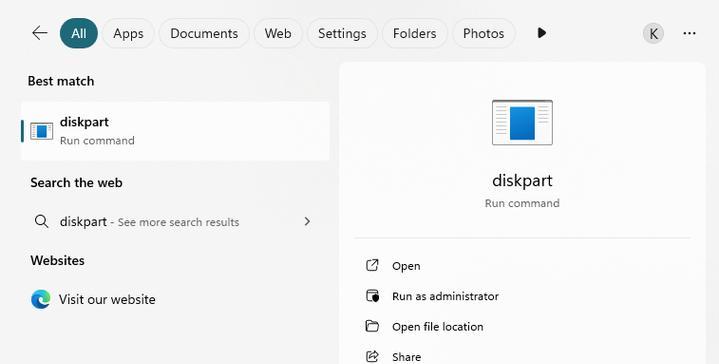This screenshot has width=719, height=364.
Task: Click the Edge icon next to Visit our website
Action: coord(41,299)
